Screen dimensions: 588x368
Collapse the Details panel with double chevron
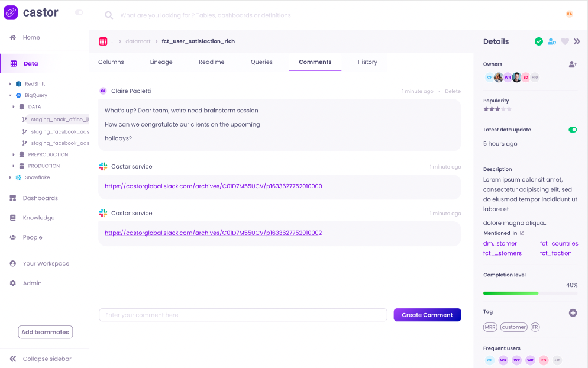(x=577, y=41)
